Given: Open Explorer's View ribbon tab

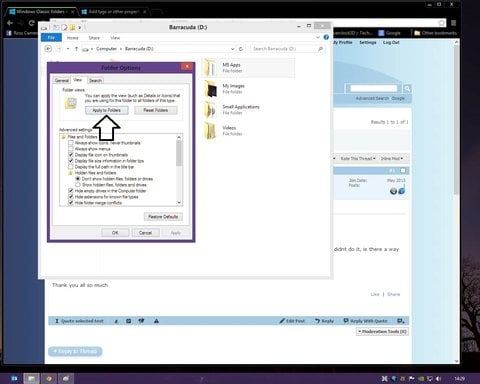Looking at the screenshot, I should (x=115, y=38).
